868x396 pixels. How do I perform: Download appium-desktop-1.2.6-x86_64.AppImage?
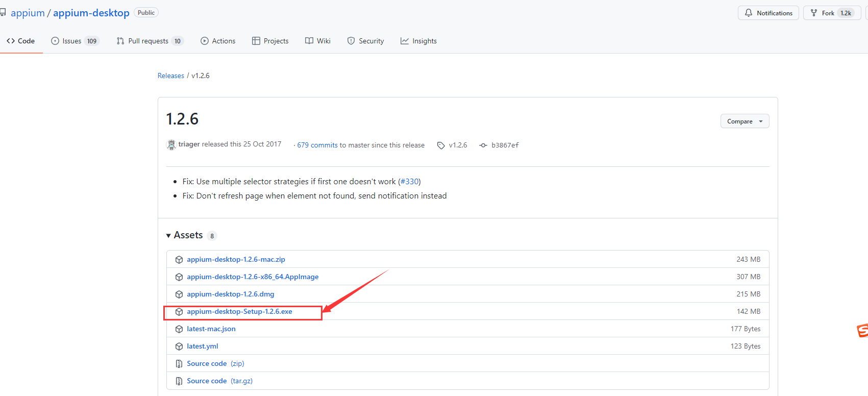pos(253,277)
